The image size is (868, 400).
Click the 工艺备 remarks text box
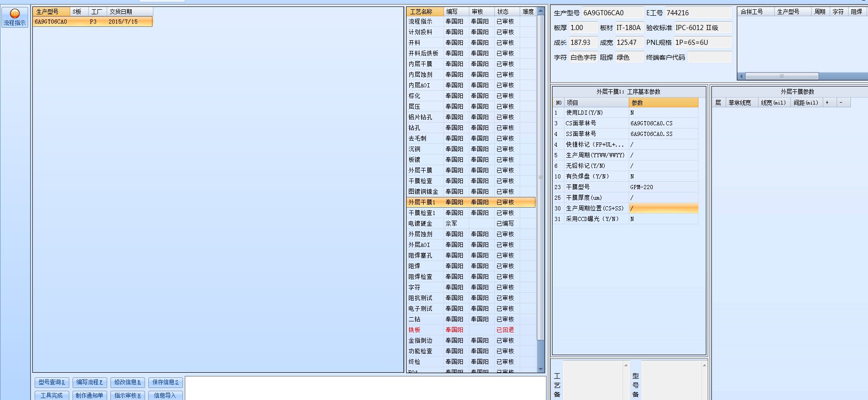(x=593, y=380)
